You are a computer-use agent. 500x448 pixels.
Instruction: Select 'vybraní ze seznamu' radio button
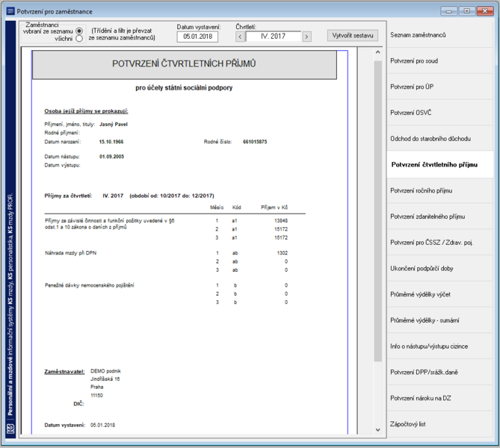point(79,31)
